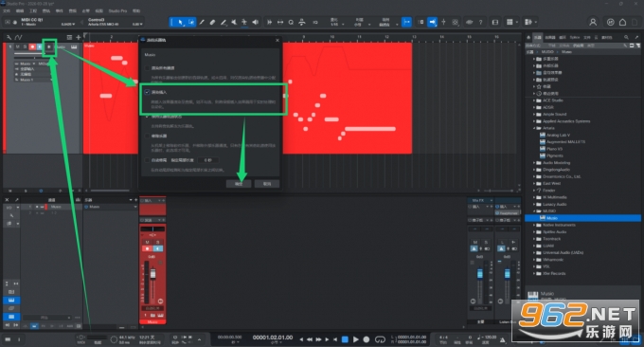
Task: Select the Listen speaker tool
Action: (255, 22)
